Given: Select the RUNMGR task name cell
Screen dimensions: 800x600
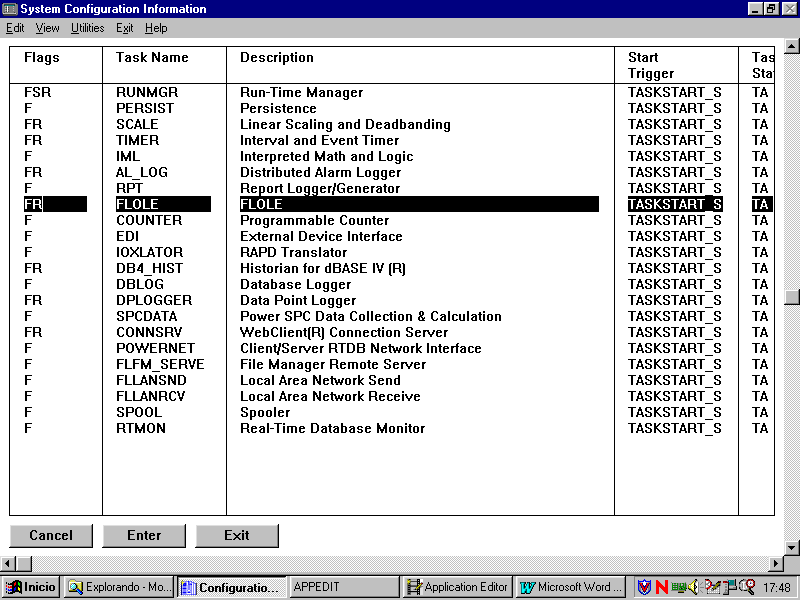Looking at the screenshot, I should click(144, 93).
